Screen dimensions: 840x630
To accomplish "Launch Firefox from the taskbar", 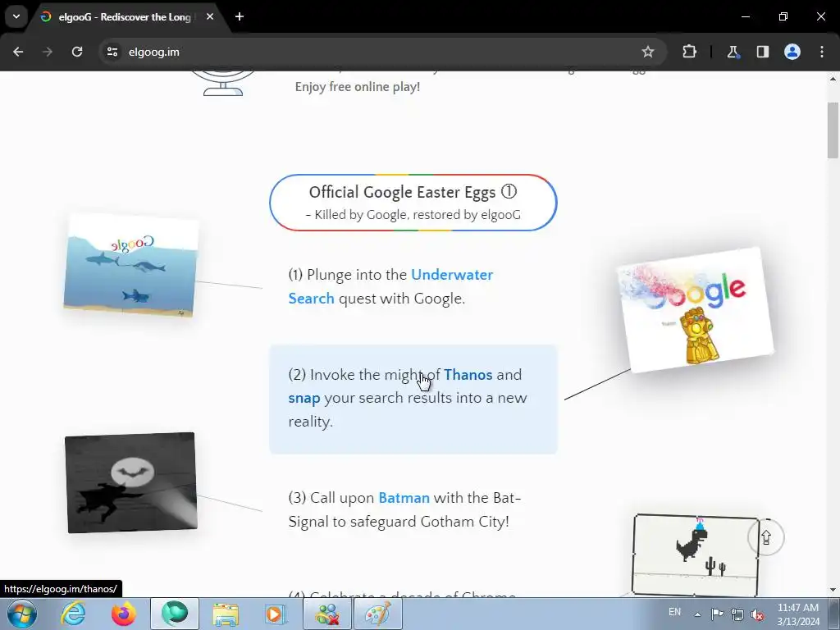I will 124,614.
